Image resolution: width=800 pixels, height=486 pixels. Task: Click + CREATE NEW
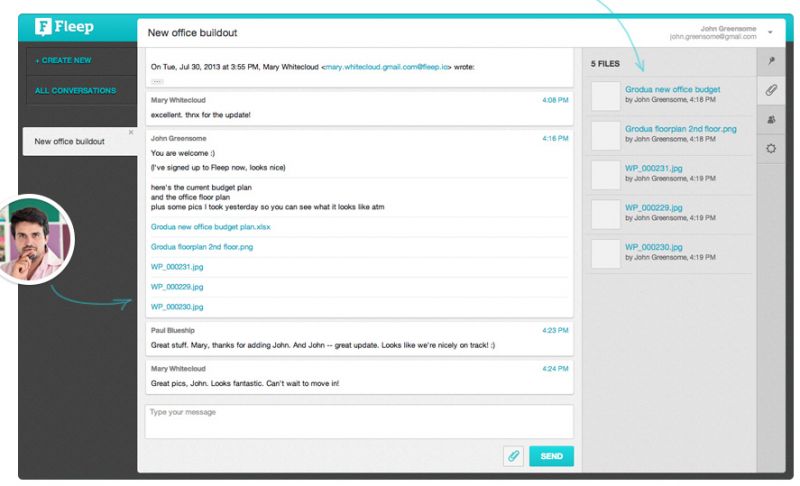coord(63,60)
